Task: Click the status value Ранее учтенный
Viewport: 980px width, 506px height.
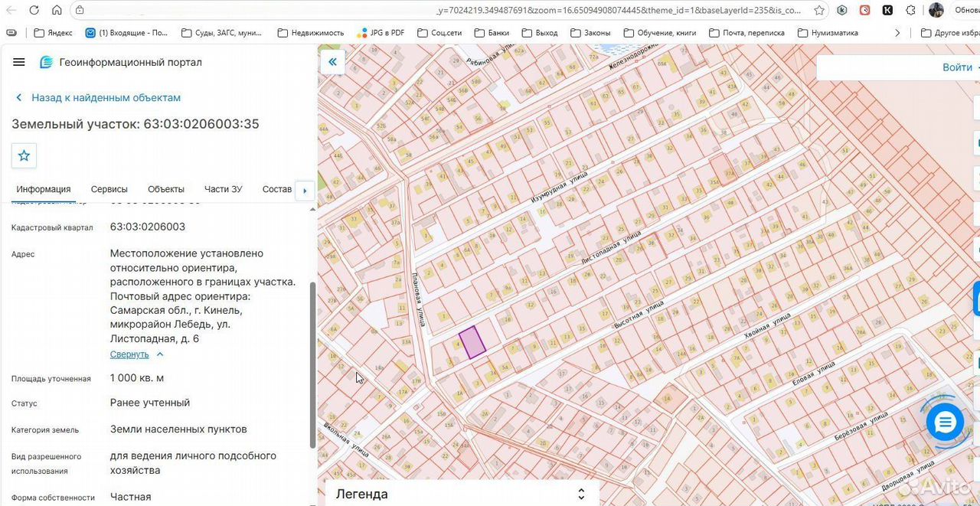Action: coord(150,403)
